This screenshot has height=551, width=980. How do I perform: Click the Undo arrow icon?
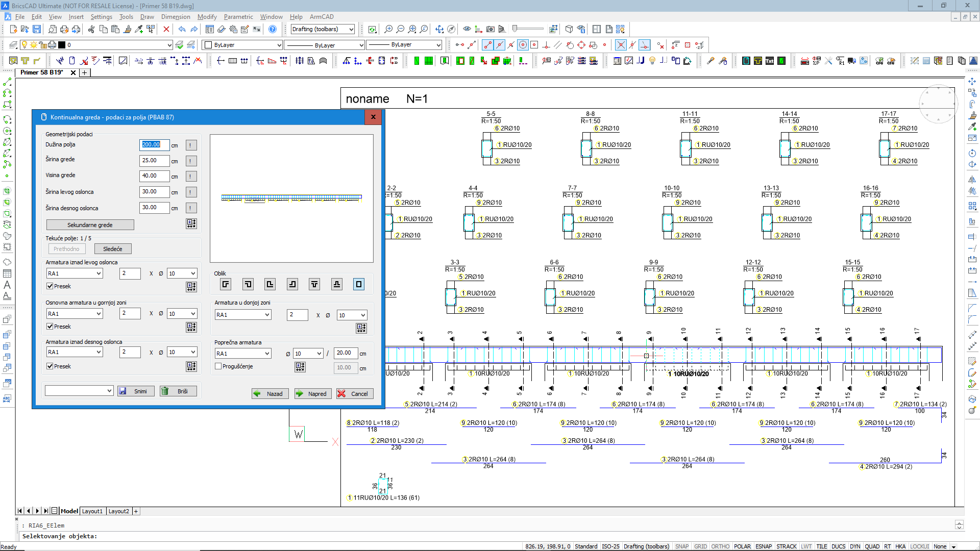(182, 29)
